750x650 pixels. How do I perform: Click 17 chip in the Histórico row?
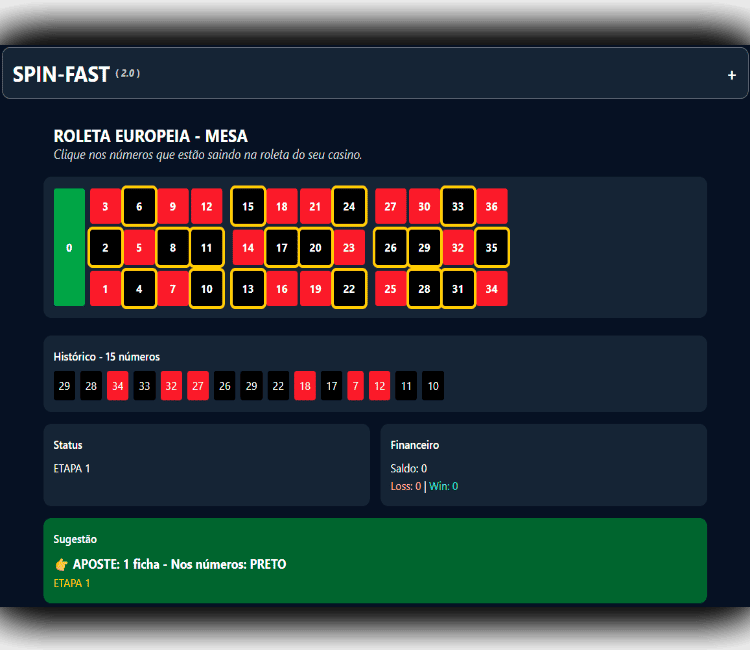point(331,386)
